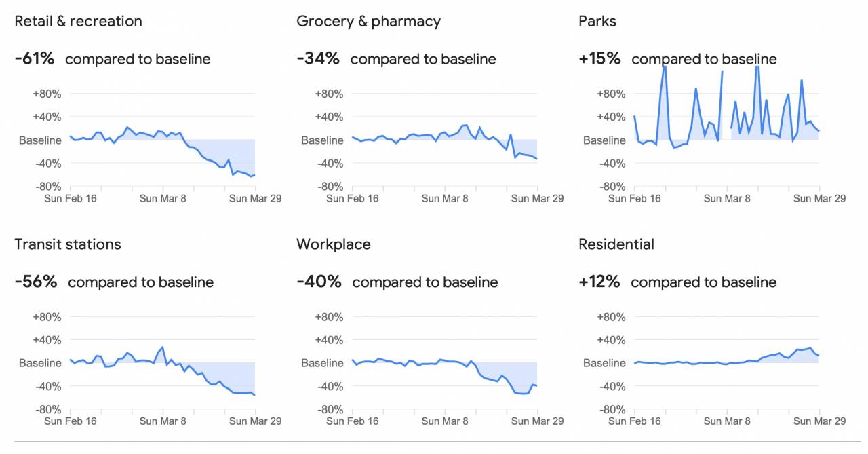Click Sun Mar 29 label on Transit stations chart
868x454 pixels.
[x=255, y=421]
